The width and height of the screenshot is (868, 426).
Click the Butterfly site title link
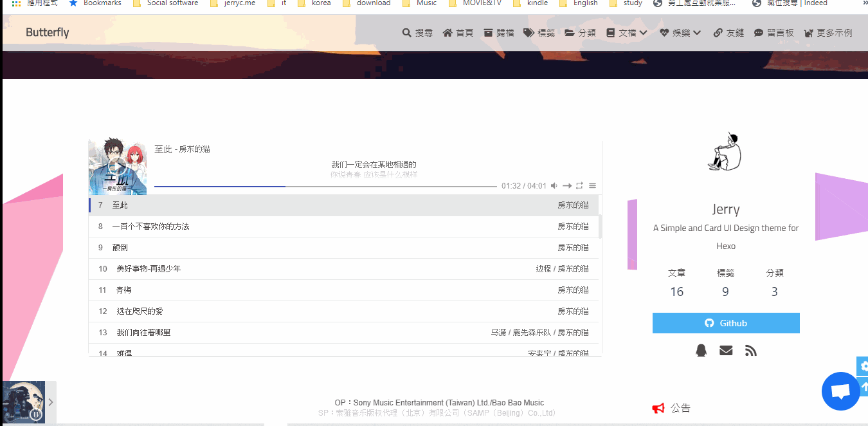click(47, 32)
